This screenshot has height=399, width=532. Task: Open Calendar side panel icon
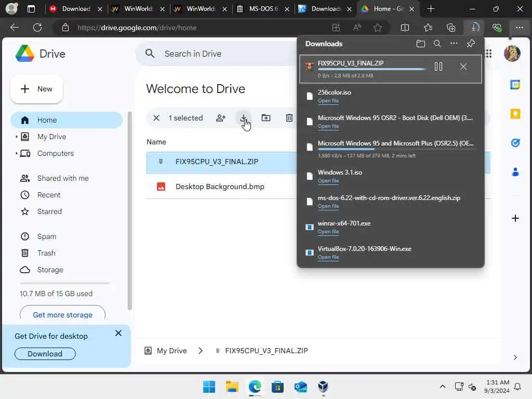coord(515,85)
